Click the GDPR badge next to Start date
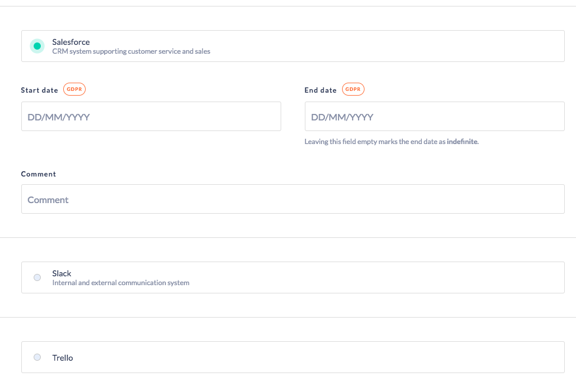 click(74, 89)
